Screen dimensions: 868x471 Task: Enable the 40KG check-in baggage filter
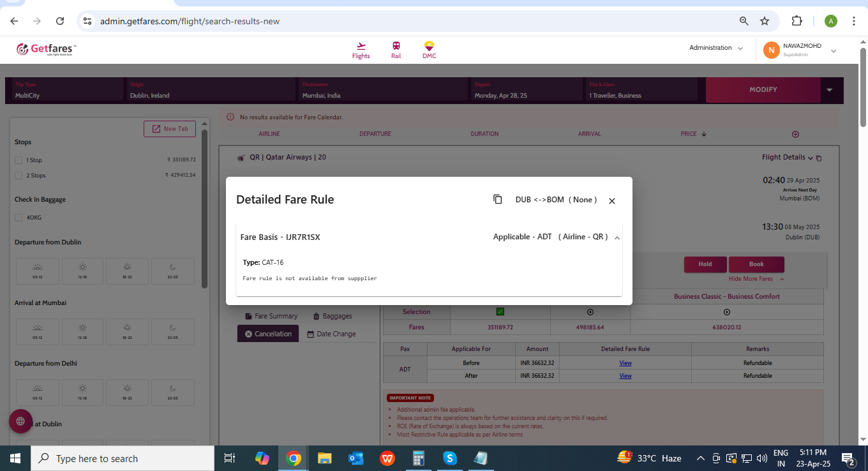pos(19,218)
